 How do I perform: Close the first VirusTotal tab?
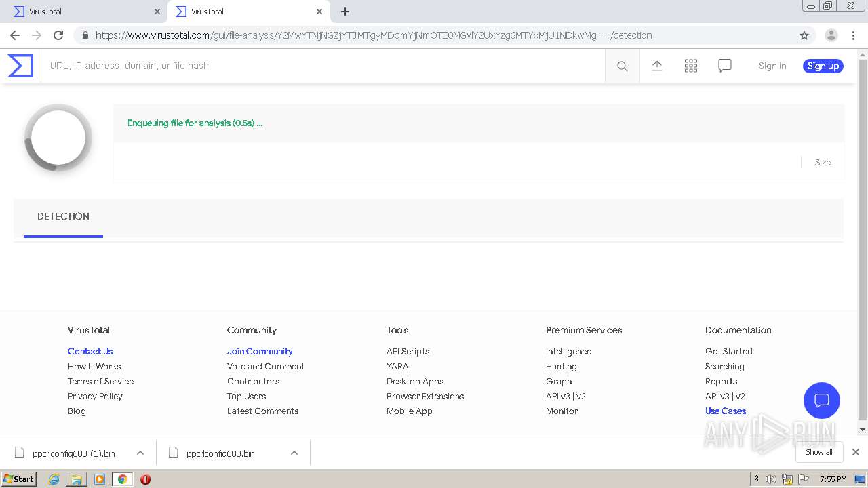(157, 12)
